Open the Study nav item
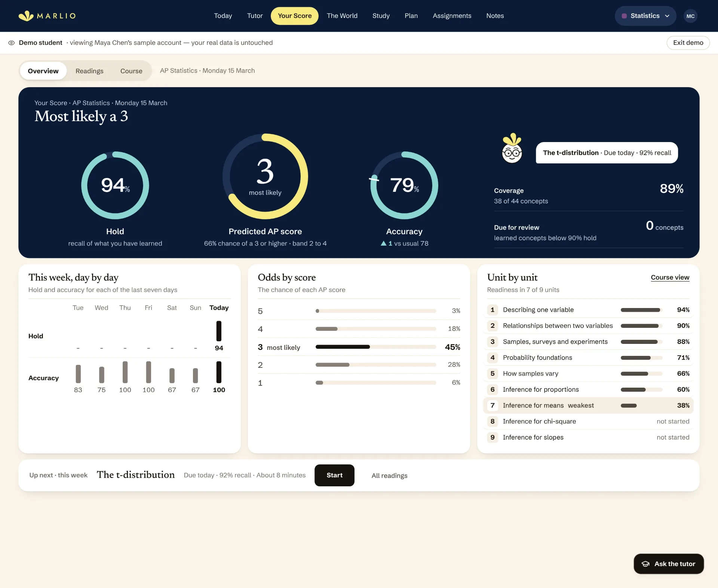This screenshot has width=718, height=588. (x=381, y=16)
